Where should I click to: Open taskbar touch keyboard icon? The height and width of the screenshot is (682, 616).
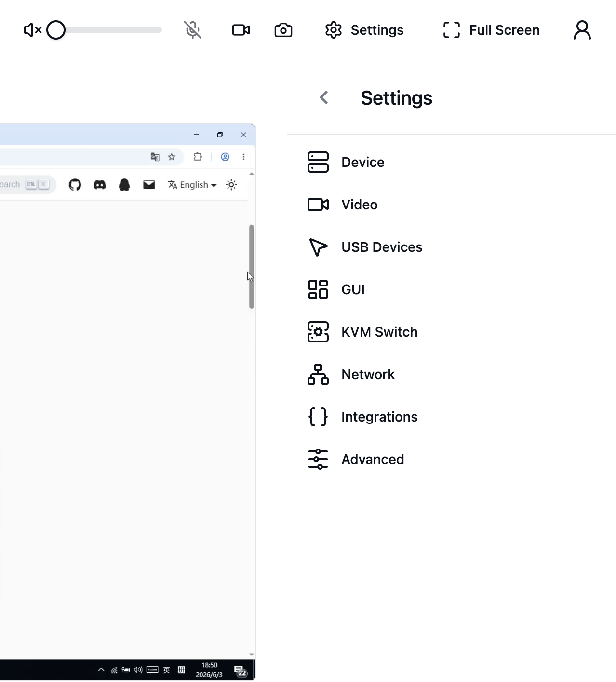(x=152, y=669)
